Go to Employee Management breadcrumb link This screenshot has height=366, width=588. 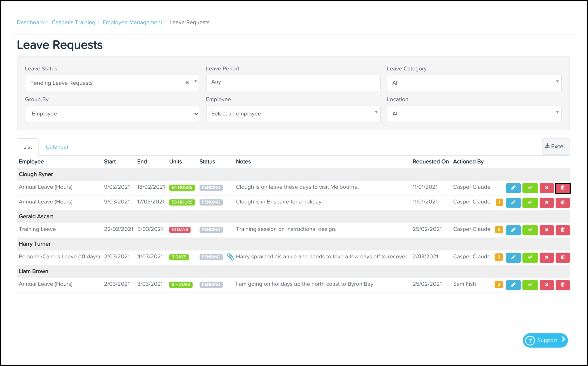click(132, 22)
